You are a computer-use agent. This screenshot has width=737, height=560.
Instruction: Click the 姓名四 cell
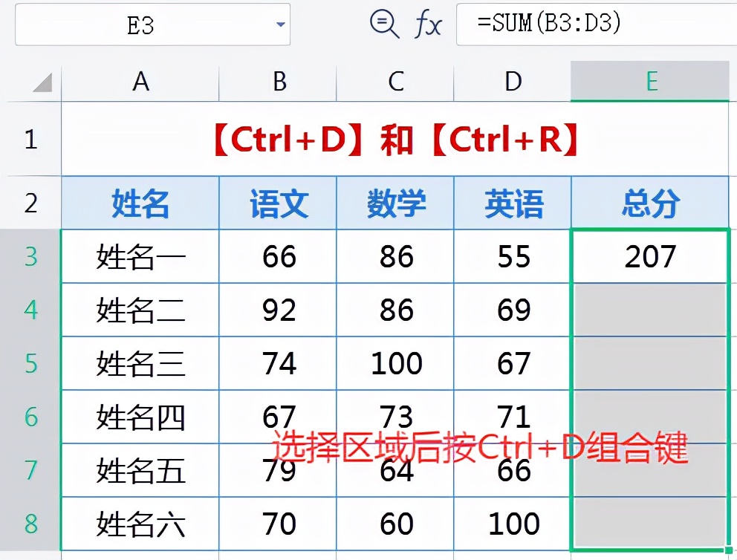tap(140, 417)
